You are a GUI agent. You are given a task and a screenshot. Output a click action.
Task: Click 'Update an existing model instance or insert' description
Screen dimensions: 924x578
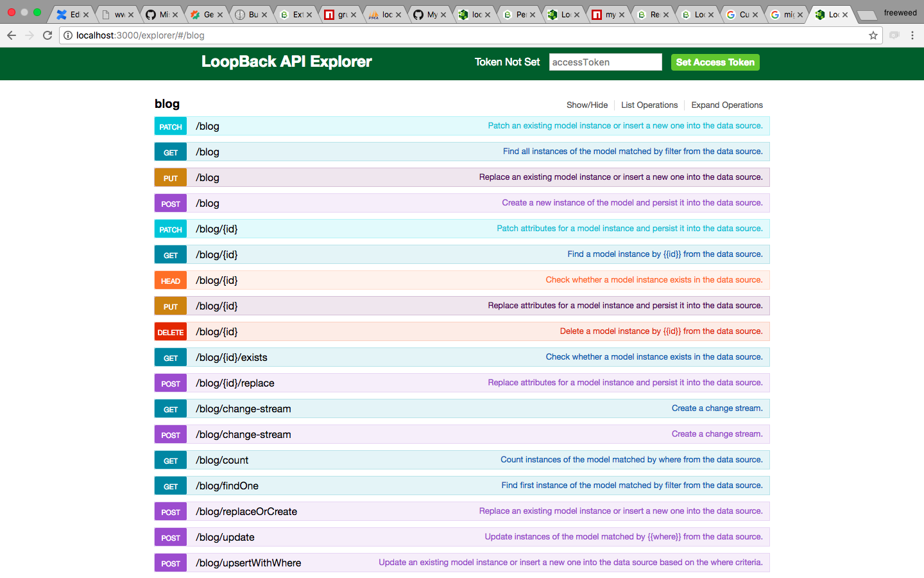[570, 562]
